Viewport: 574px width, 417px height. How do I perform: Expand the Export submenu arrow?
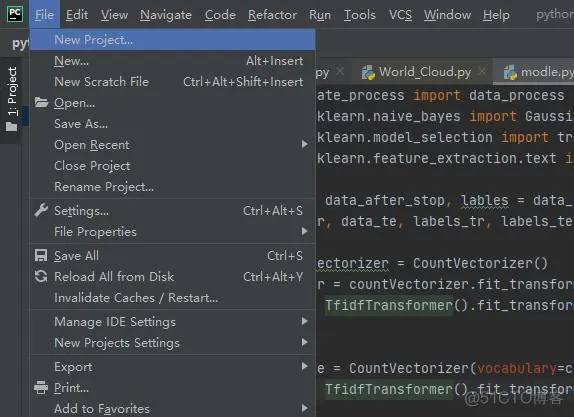coord(305,366)
